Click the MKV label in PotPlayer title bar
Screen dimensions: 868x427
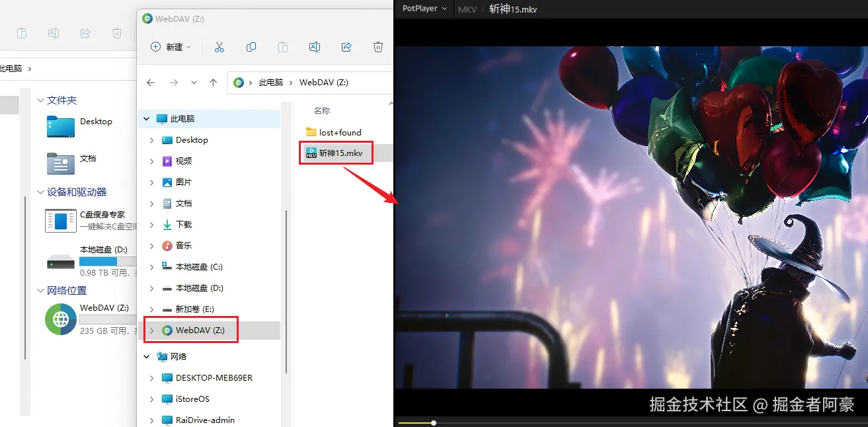467,9
